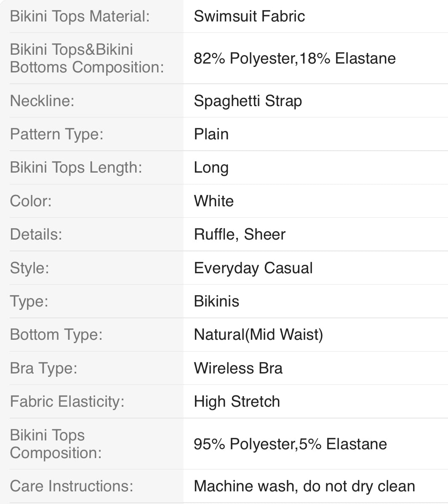Select the Everyday Casual style value
Viewport: 448px width, 504px height.
[253, 268]
